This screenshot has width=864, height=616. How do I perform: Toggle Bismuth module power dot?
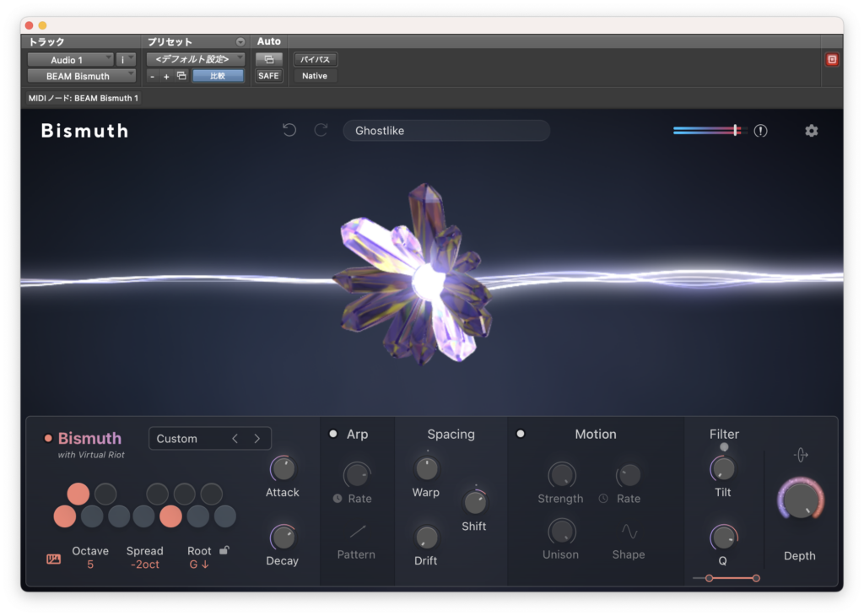[48, 439]
